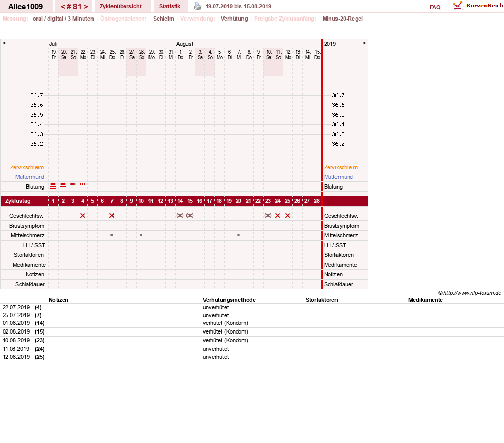Click the left Muttermund label

(x=30, y=177)
